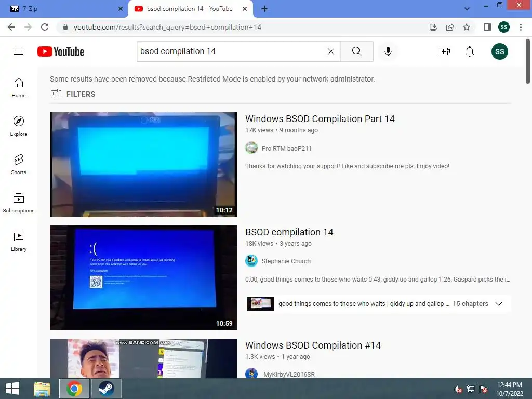
Task: Play the BANDICAM crying face thumbnail
Action: 143,358
